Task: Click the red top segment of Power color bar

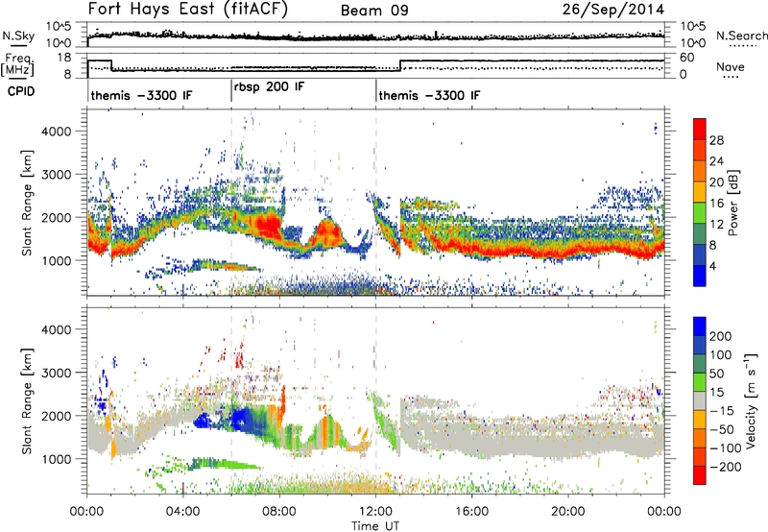Action: (700, 130)
